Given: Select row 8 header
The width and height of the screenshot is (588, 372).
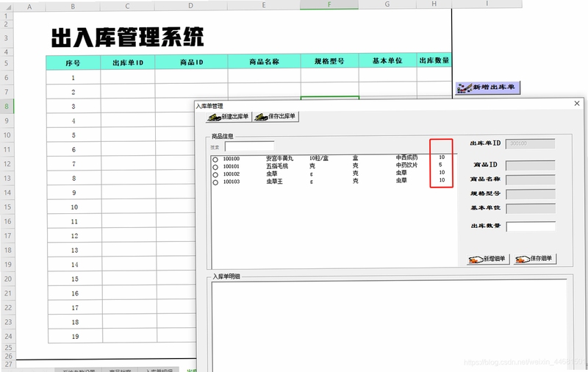Looking at the screenshot, I should (x=7, y=106).
